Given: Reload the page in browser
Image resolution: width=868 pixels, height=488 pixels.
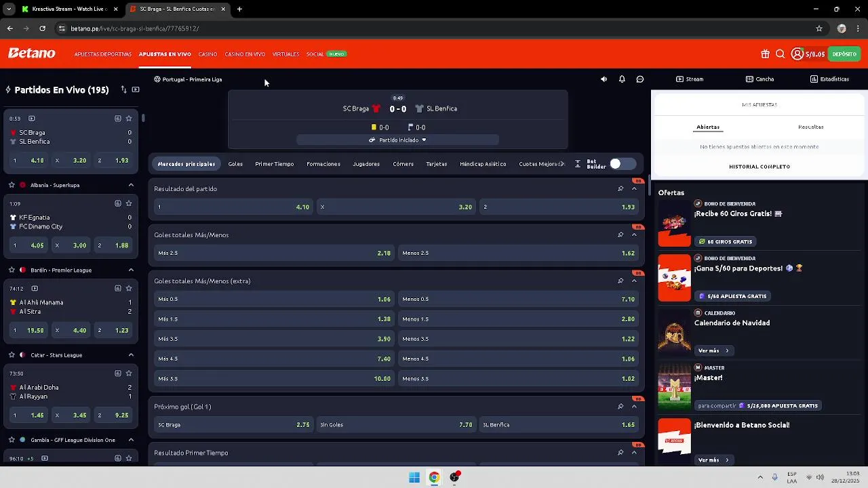Looking at the screenshot, I should (42, 28).
